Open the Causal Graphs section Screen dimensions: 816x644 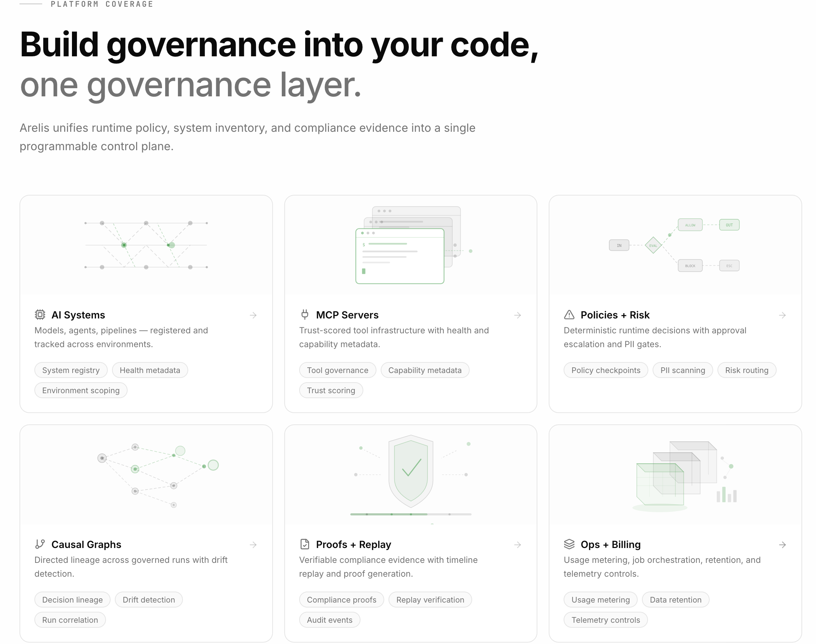(x=86, y=544)
